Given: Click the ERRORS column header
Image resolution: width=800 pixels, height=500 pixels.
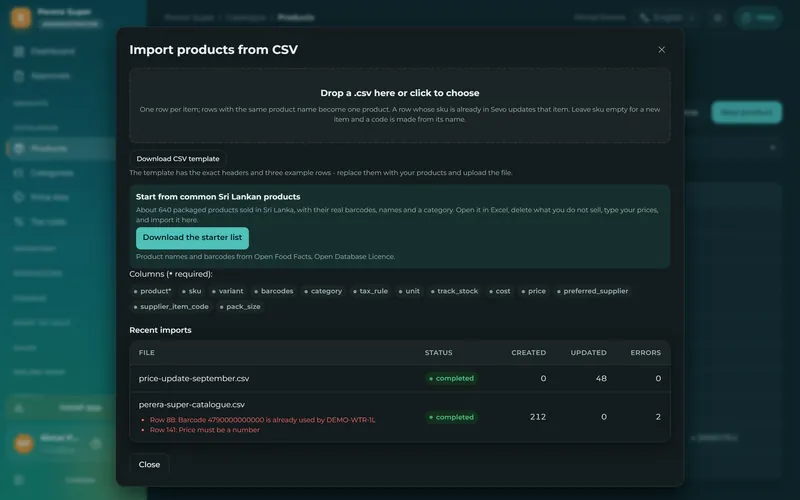Looking at the screenshot, I should (x=645, y=353).
